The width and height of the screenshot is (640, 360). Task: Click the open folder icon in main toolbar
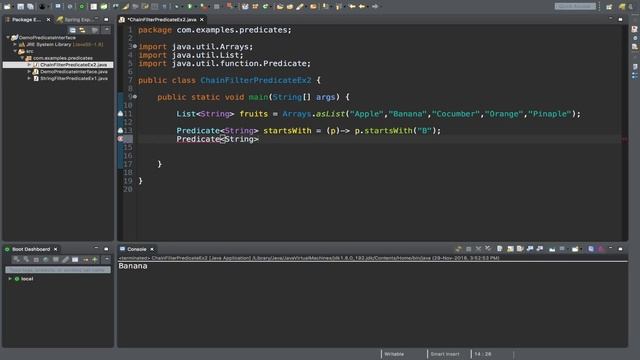click(x=280, y=6)
